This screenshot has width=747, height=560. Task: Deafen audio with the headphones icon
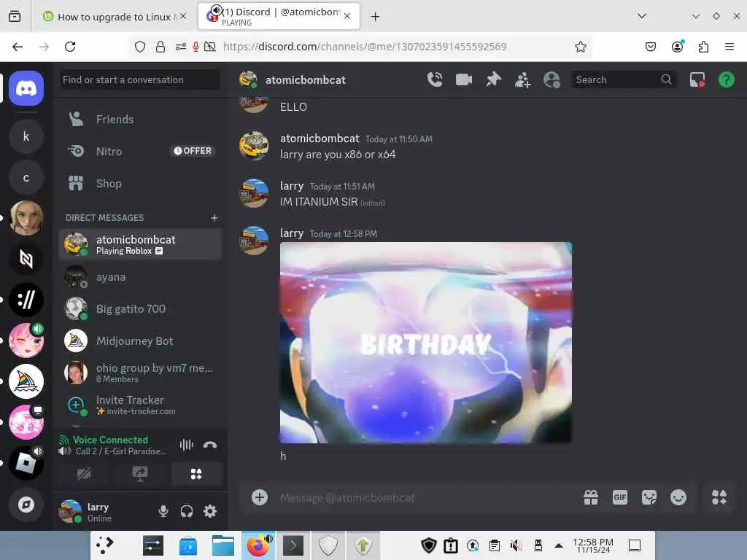point(187,511)
